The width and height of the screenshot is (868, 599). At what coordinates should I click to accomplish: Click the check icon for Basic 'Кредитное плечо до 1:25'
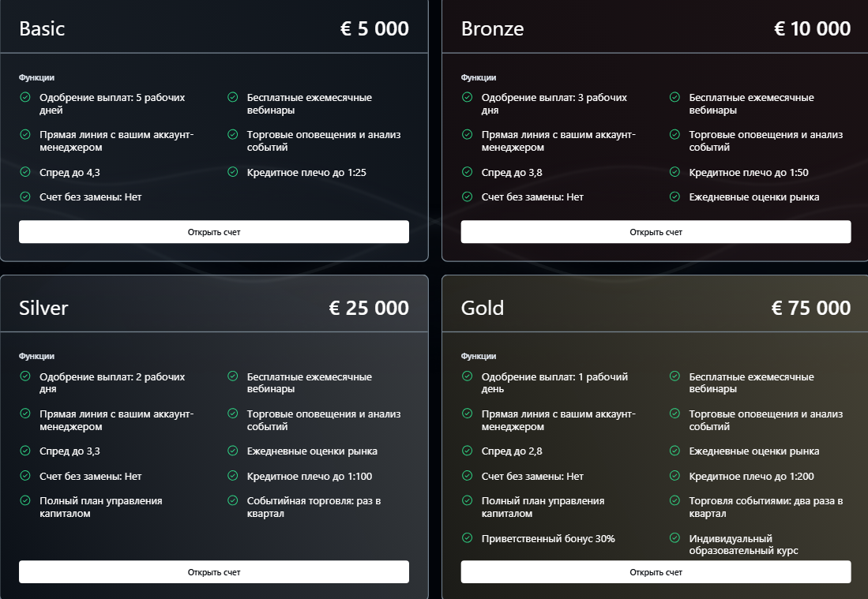tap(233, 172)
